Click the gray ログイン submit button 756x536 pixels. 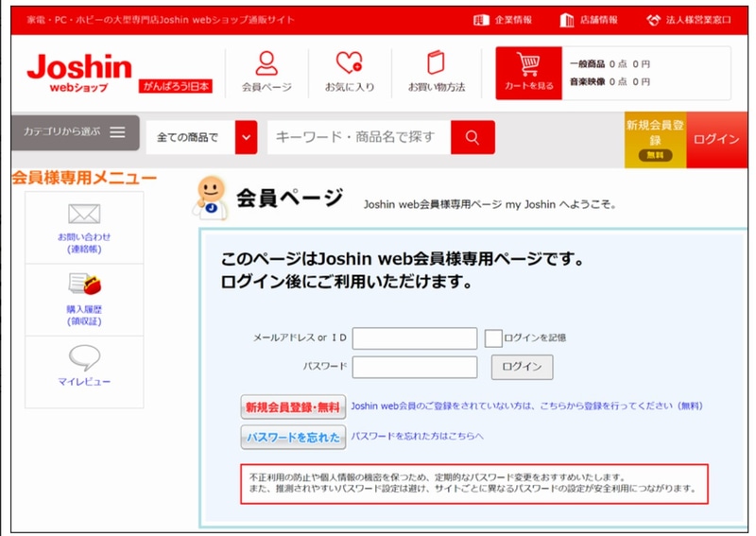(523, 367)
